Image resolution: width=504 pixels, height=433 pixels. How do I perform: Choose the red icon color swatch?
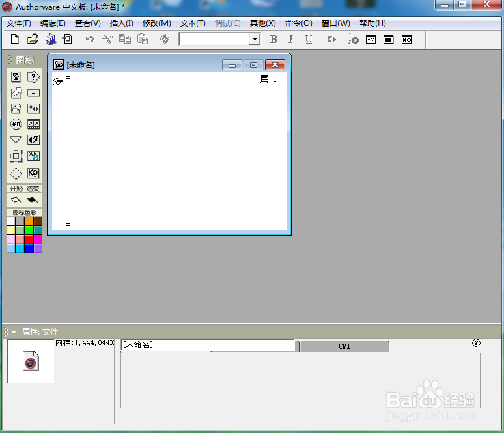point(29,239)
